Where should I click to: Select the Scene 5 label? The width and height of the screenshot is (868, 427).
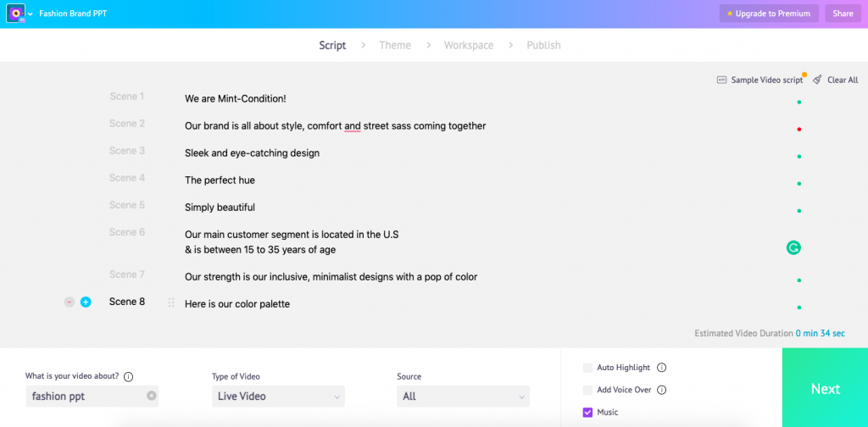point(127,205)
